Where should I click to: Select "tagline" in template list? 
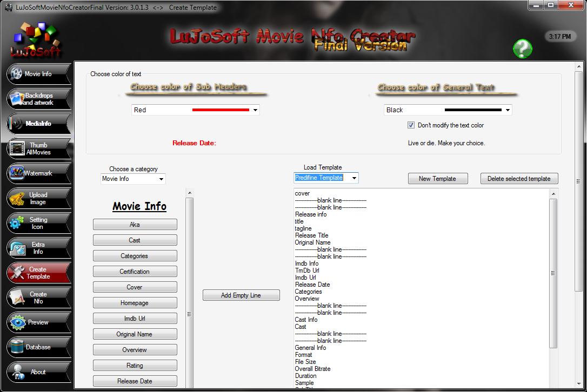[303, 228]
